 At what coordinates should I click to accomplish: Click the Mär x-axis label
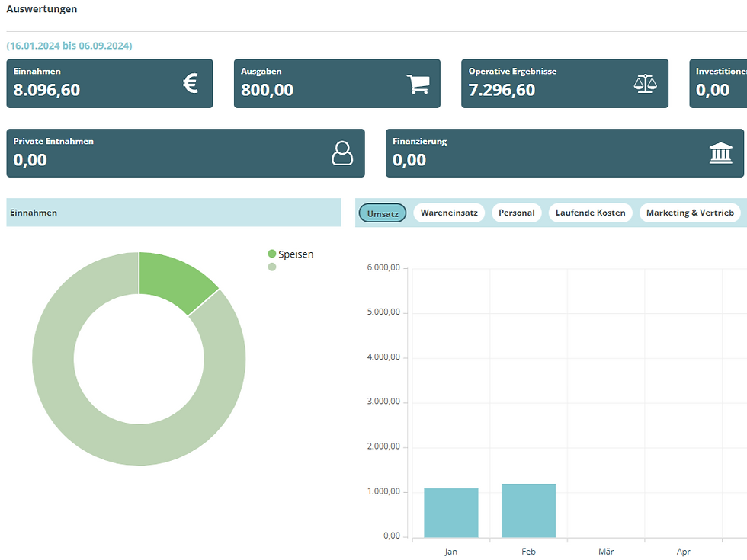coord(606,552)
